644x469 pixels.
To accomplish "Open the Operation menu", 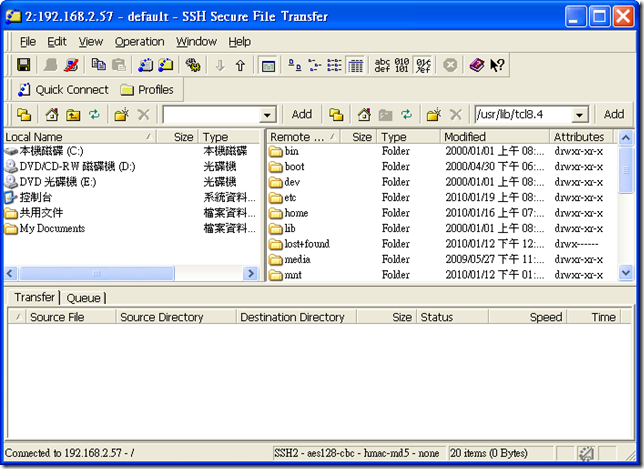I will [139, 41].
